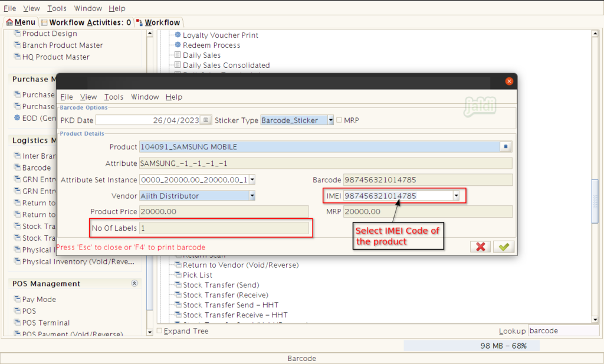Click green checkmark confirm button in dialog
Image resolution: width=604 pixels, height=364 pixels.
click(504, 247)
